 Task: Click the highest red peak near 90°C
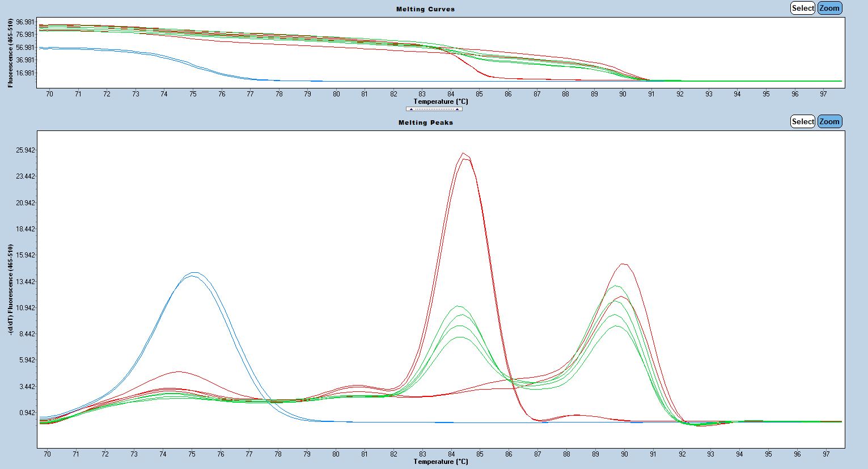[624, 264]
